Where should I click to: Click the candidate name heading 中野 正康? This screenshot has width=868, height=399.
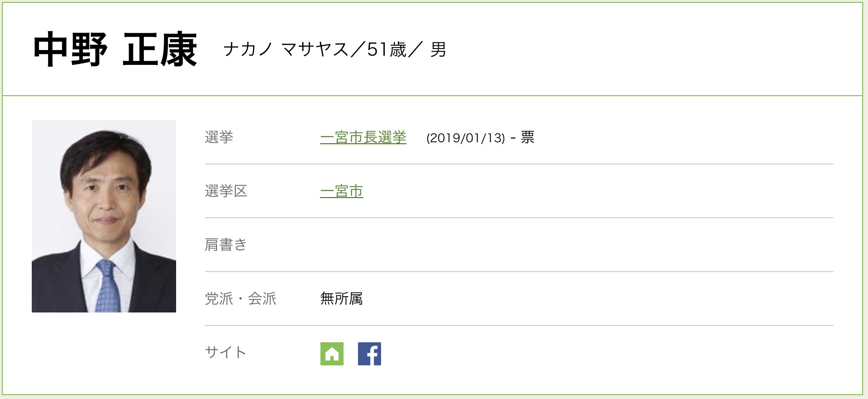pos(115,50)
